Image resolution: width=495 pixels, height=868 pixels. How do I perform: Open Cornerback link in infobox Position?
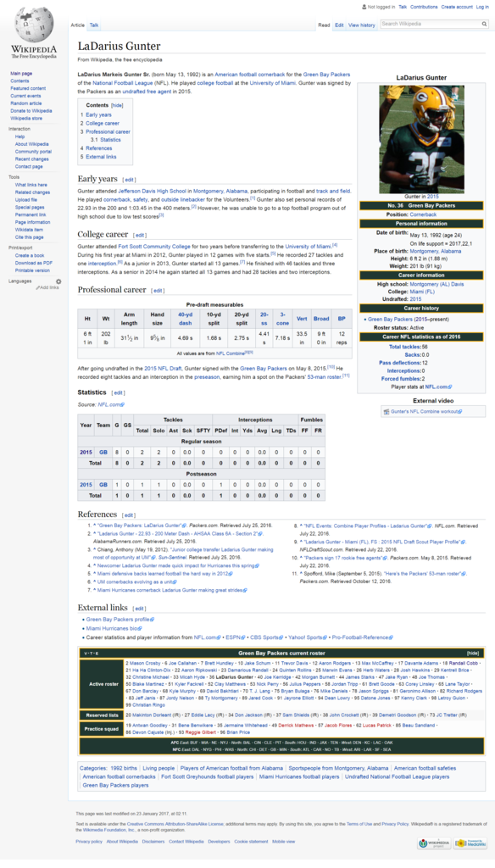[x=423, y=214]
